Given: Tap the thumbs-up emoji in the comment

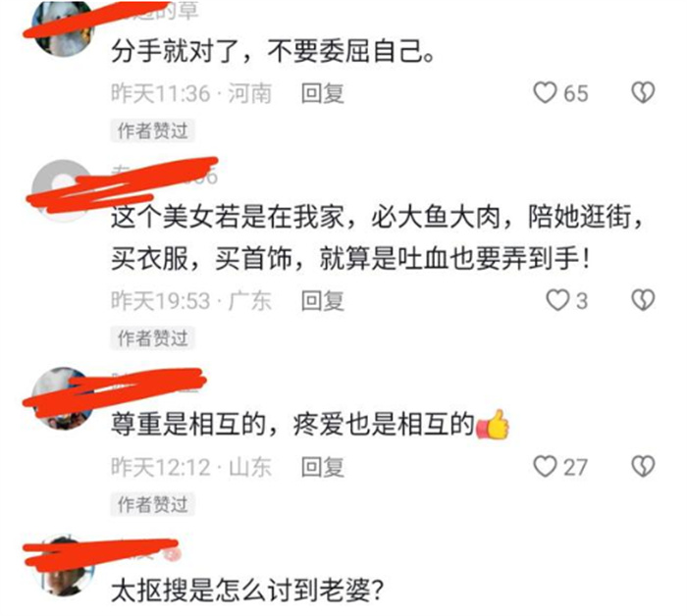Looking at the screenshot, I should pos(493,425).
